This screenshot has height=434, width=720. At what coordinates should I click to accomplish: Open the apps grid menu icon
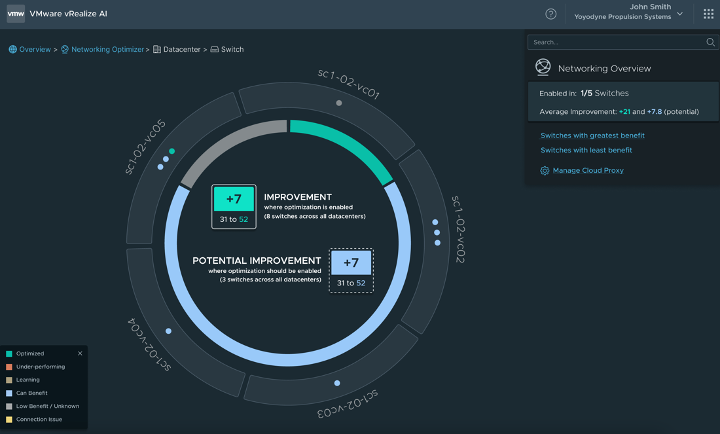click(709, 14)
